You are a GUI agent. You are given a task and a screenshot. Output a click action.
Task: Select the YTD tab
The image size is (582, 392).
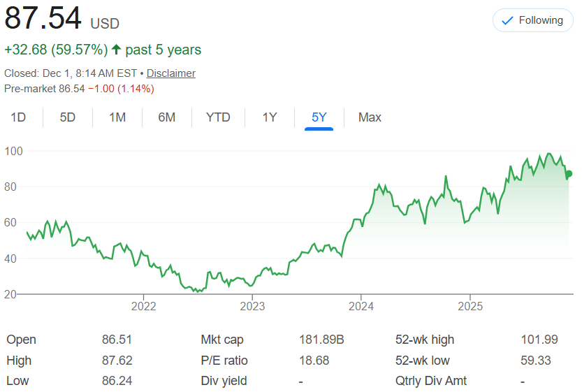(218, 117)
